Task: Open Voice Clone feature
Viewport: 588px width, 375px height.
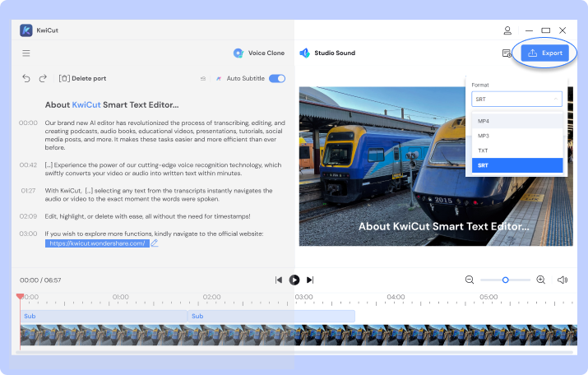Action: pyautogui.click(x=259, y=53)
